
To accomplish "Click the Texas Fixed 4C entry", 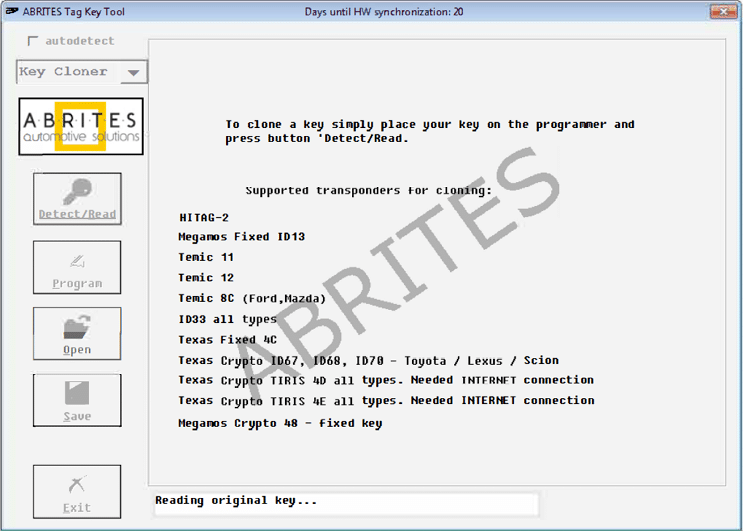I will click(x=227, y=340).
